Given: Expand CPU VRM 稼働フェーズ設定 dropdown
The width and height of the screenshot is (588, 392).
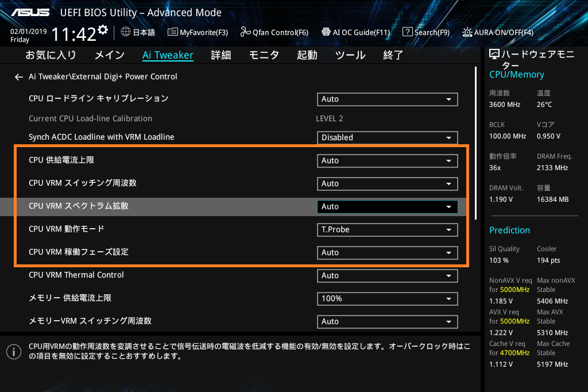Looking at the screenshot, I should tap(388, 253).
